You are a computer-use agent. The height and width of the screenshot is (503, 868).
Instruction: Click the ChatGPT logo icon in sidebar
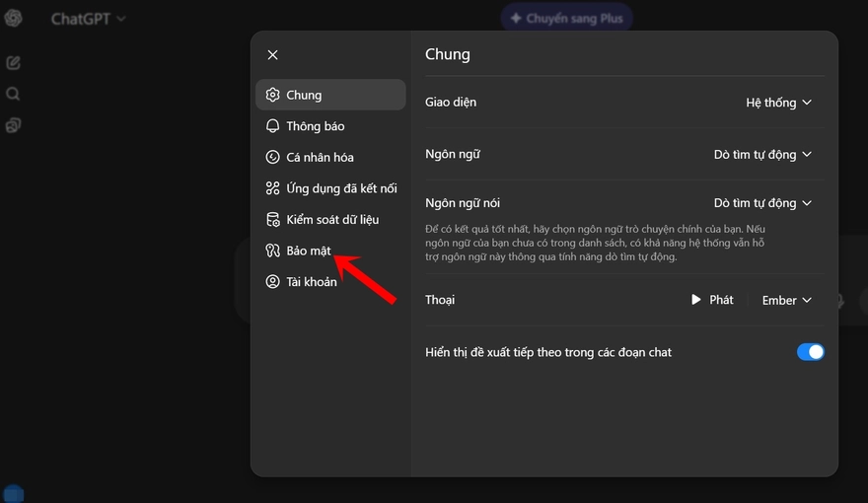14,19
